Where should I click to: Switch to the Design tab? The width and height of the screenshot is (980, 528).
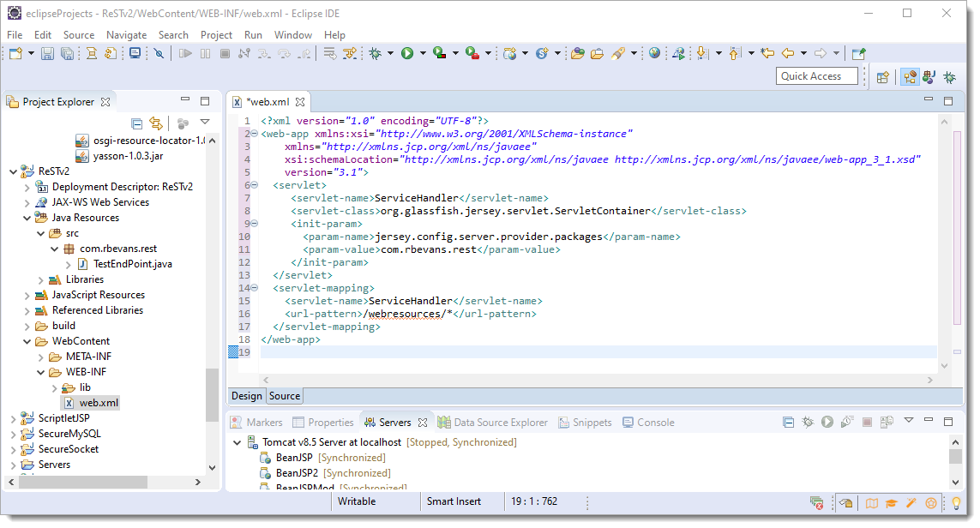(x=247, y=396)
